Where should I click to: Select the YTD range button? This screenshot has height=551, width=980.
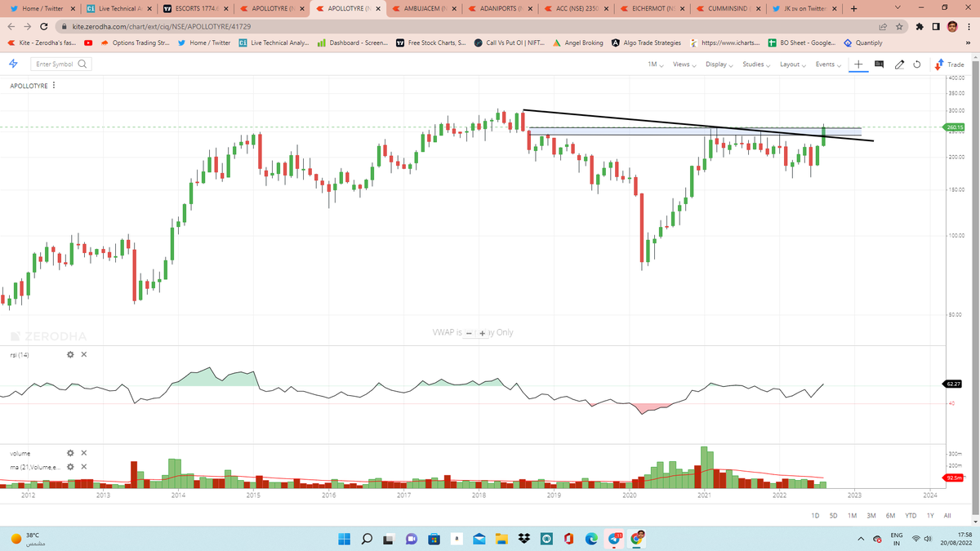[x=911, y=515]
